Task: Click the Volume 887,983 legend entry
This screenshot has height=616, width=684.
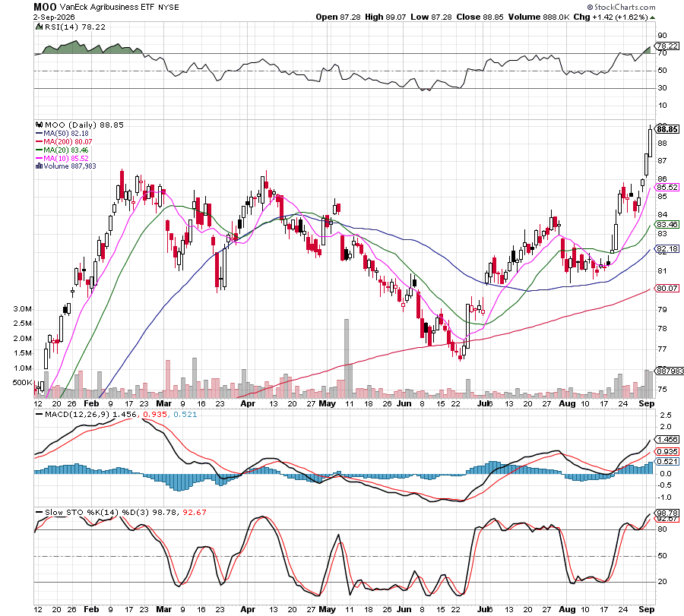Action: [x=70, y=166]
